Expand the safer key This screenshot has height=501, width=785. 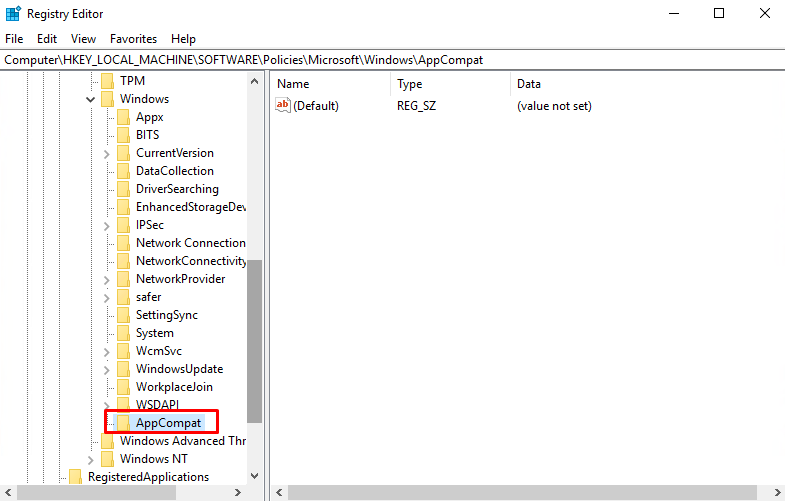coord(107,298)
